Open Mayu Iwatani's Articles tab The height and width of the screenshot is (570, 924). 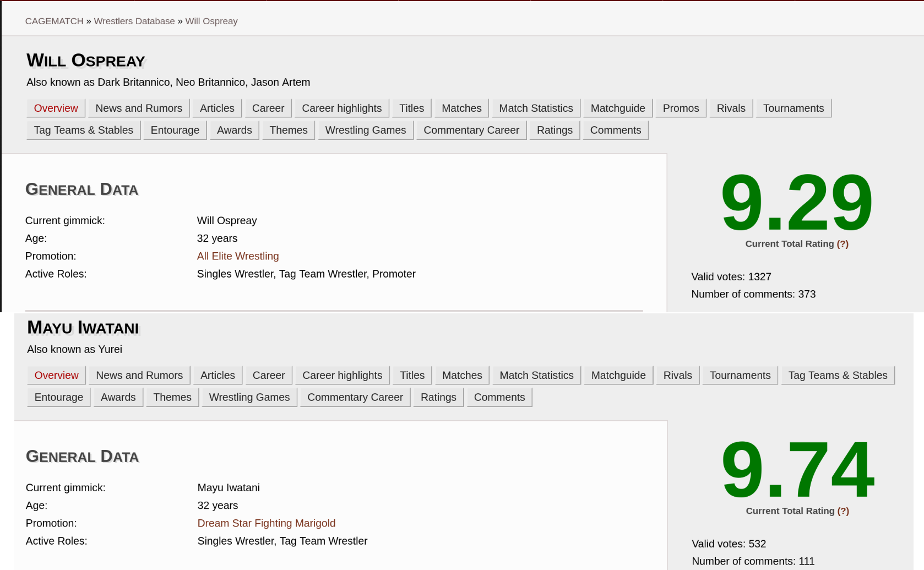218,375
